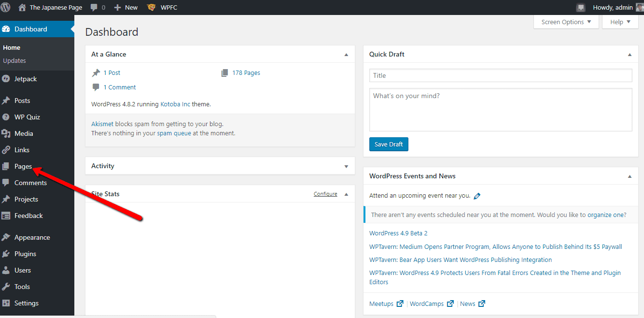Click the Media sidebar icon
Image resolution: width=644 pixels, height=318 pixels.
[x=6, y=133]
